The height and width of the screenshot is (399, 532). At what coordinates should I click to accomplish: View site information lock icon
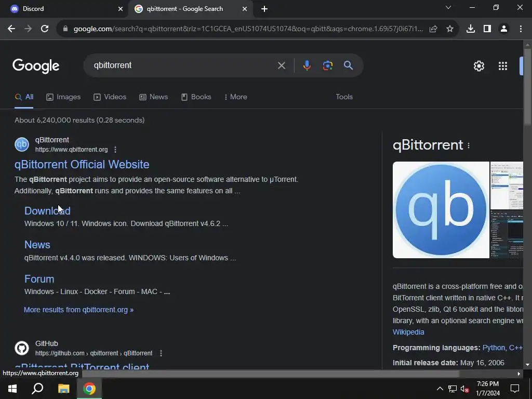(x=65, y=29)
